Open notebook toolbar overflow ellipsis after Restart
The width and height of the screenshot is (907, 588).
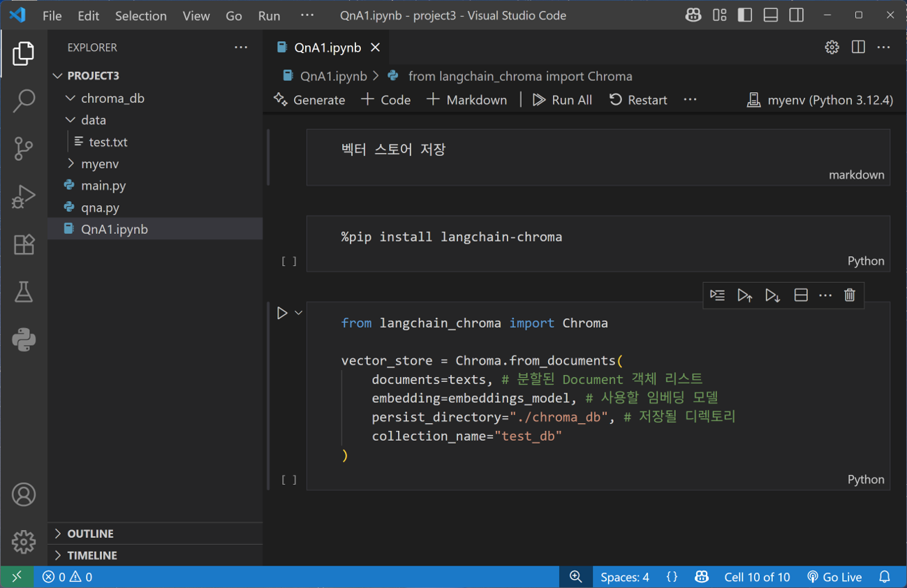pyautogui.click(x=690, y=100)
